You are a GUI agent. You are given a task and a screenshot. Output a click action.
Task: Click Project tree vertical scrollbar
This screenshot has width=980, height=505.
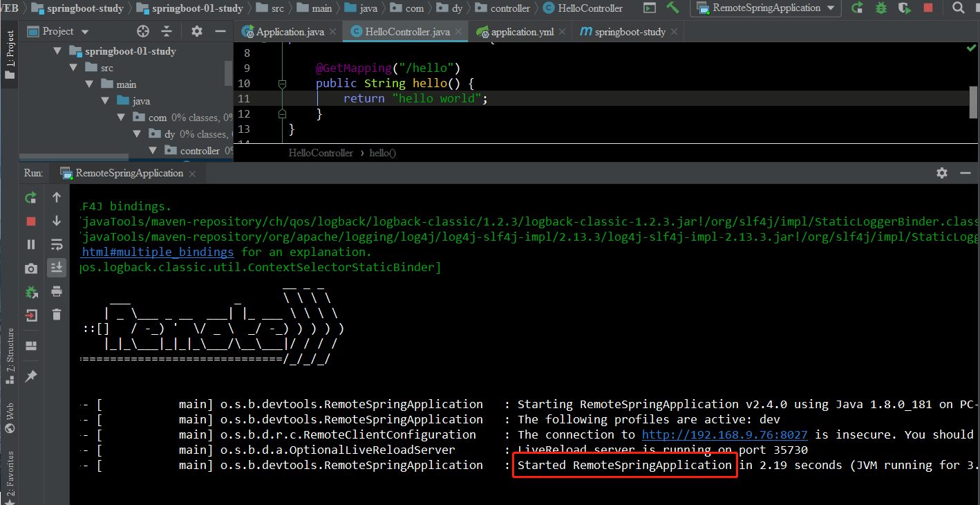[229, 73]
